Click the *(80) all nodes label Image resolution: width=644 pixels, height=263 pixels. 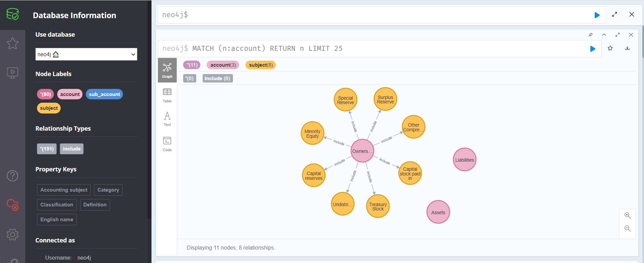tap(45, 94)
